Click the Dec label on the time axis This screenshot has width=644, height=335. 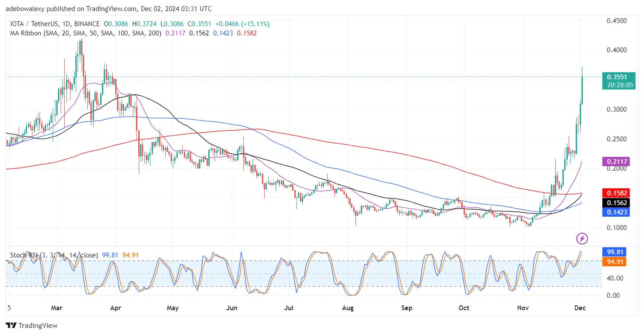580,308
